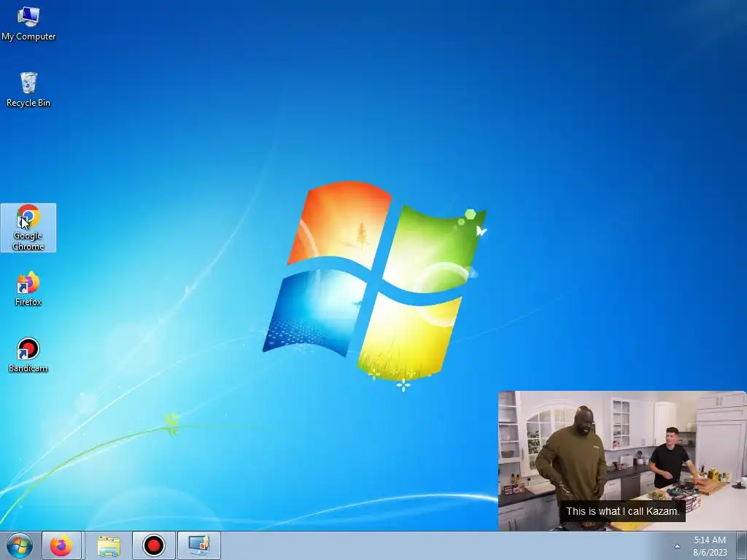Click the "This is what I call Kazam." caption
This screenshot has height=560, width=747.
[x=622, y=511]
